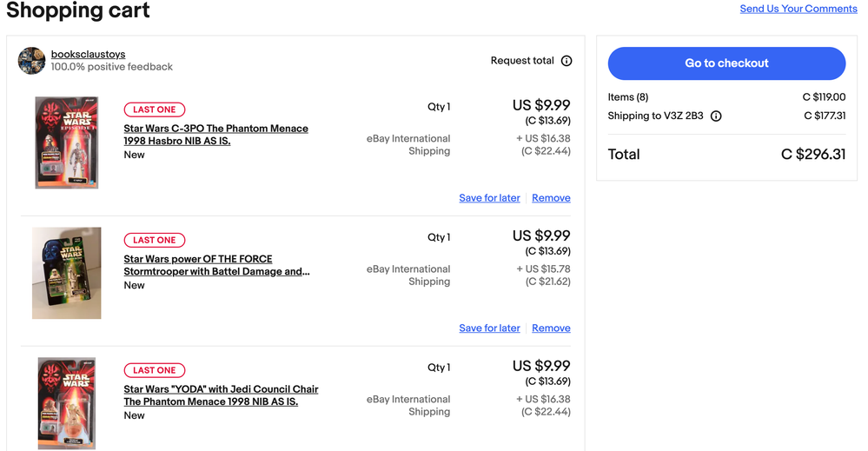Remove the C-3PO item from cart
This screenshot has width=868, height=451.
(551, 198)
